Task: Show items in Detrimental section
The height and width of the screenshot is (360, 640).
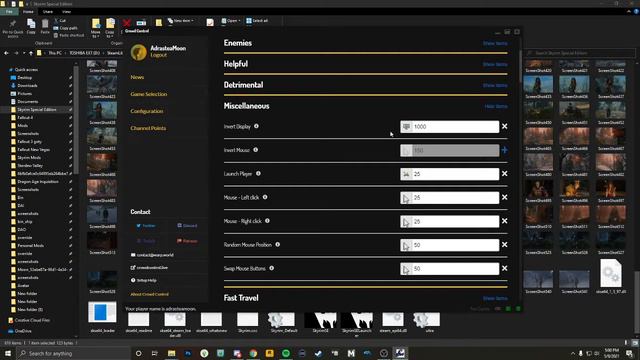Action: pyautogui.click(x=495, y=85)
